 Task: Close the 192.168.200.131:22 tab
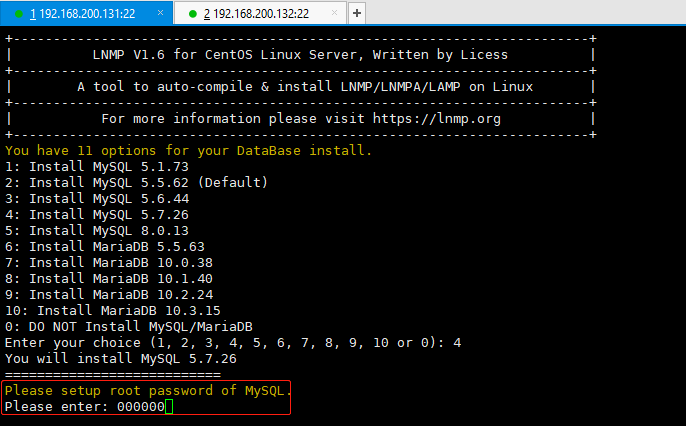161,13
